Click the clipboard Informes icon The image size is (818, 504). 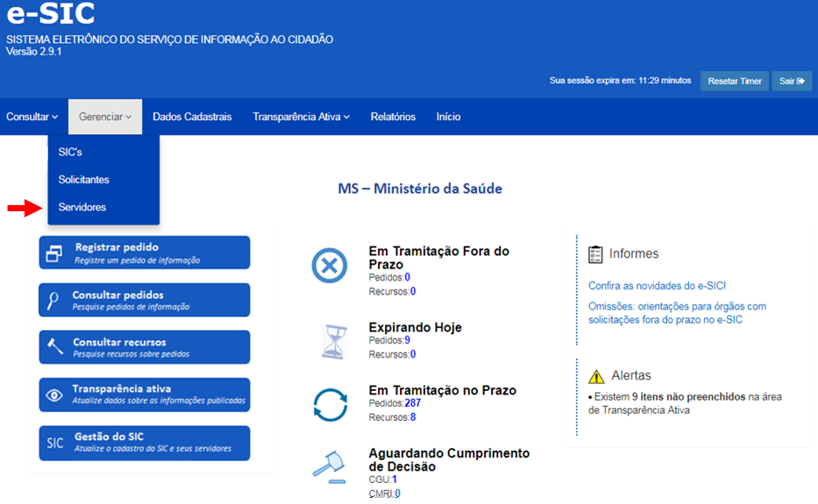595,254
